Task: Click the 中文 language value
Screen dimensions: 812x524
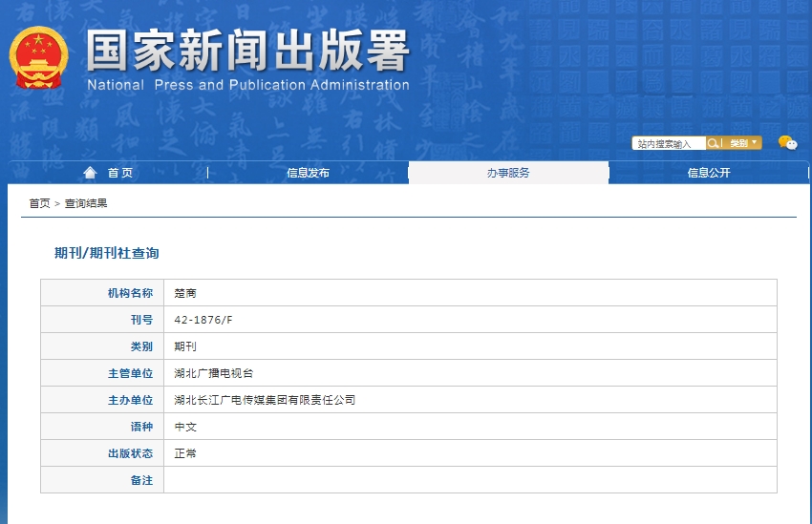Action: pyautogui.click(x=185, y=427)
